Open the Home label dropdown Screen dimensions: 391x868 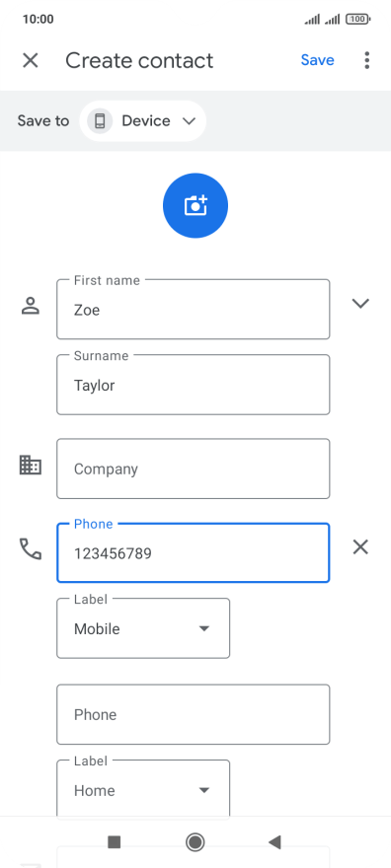pos(143,789)
